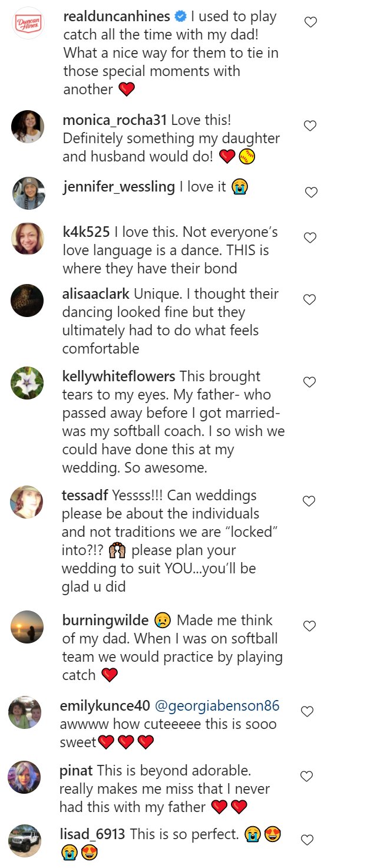Visit pinat's profile via username
Viewport: 377px width, 868px height.
click(76, 771)
